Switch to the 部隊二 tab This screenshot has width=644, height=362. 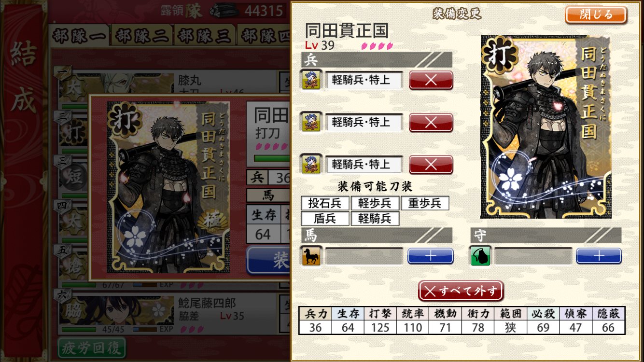point(141,36)
